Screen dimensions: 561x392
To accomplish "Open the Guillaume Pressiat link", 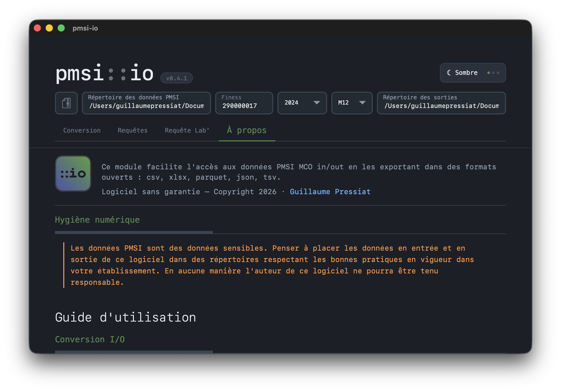I will pyautogui.click(x=330, y=192).
